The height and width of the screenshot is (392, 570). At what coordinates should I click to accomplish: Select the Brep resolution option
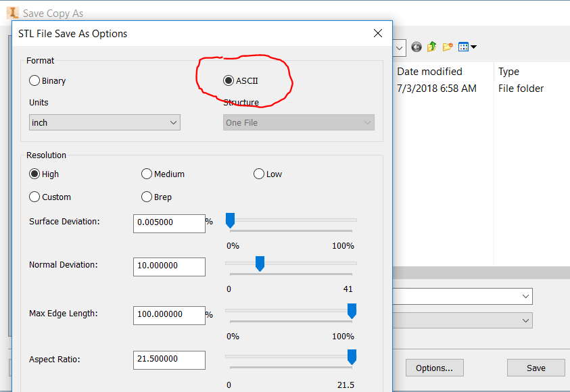point(147,197)
